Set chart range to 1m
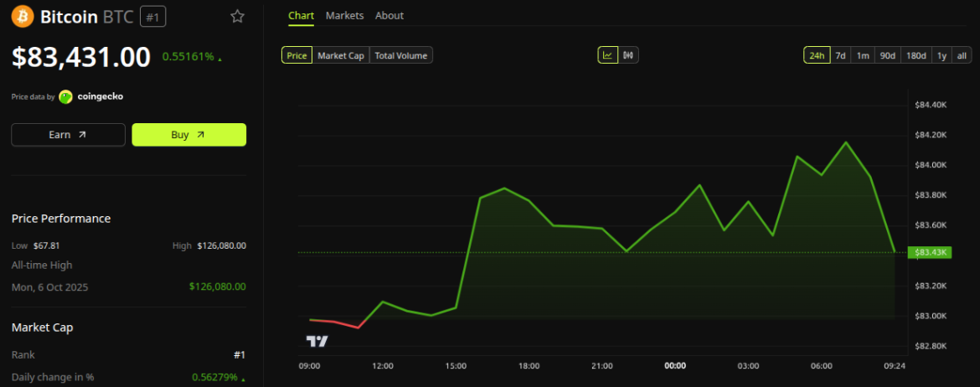This screenshot has height=387, width=980. pos(863,55)
